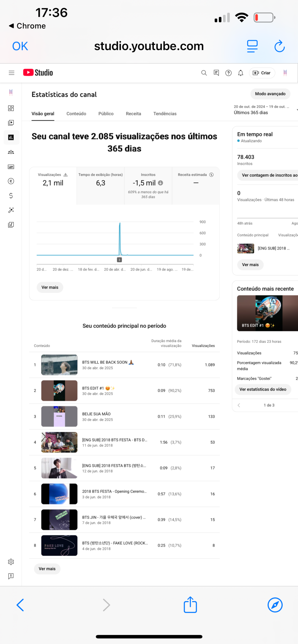Select the Receita estimada metric card
The height and width of the screenshot is (644, 298).
[196, 186]
